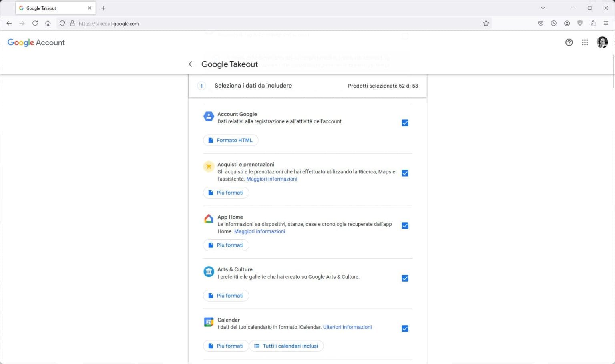Click the Arts & Culture product icon
Image resolution: width=615 pixels, height=364 pixels.
(x=209, y=271)
